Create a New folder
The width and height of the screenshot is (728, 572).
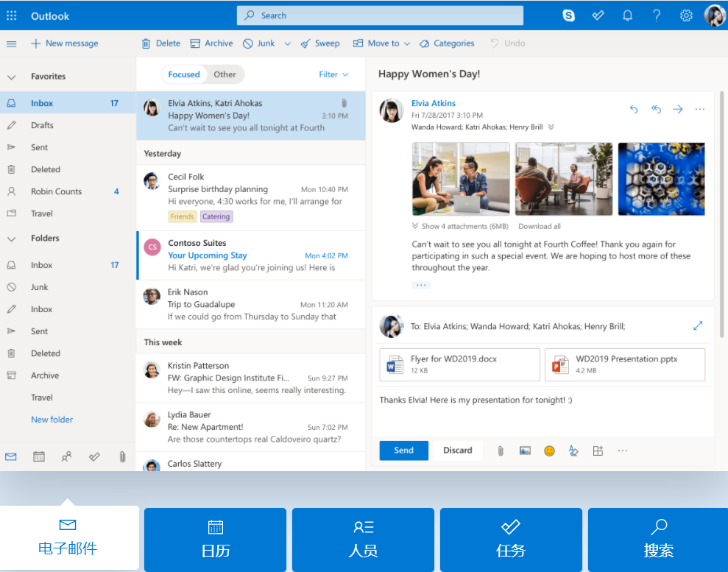click(52, 420)
